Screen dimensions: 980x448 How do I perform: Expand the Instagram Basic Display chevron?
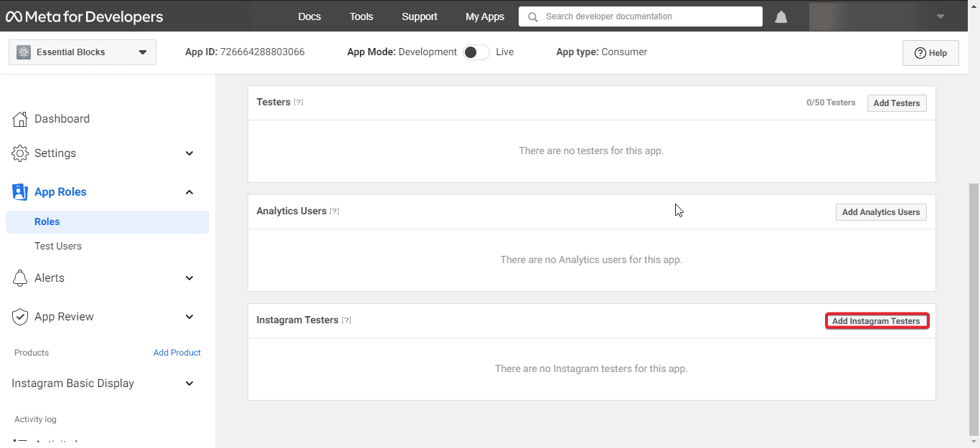[x=189, y=383]
